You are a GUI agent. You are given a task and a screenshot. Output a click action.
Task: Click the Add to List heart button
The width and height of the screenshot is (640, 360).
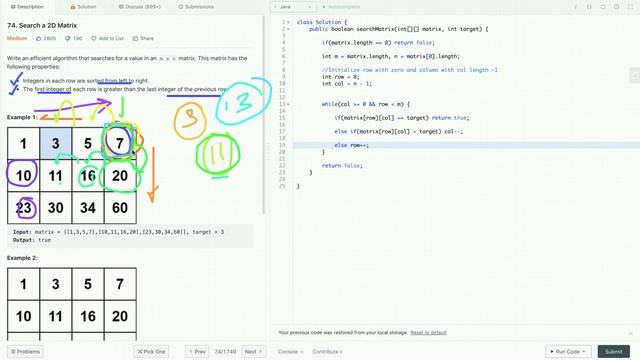[x=107, y=38]
